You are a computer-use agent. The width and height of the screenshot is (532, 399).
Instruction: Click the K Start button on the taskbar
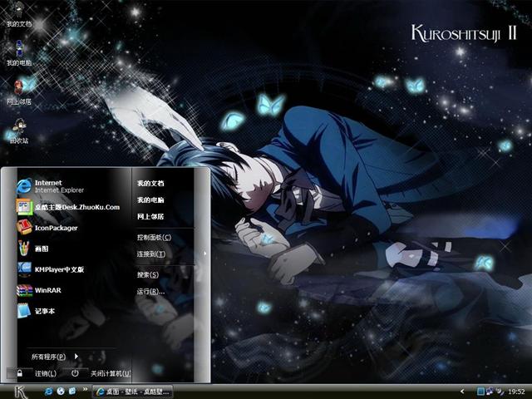pyautogui.click(x=20, y=392)
